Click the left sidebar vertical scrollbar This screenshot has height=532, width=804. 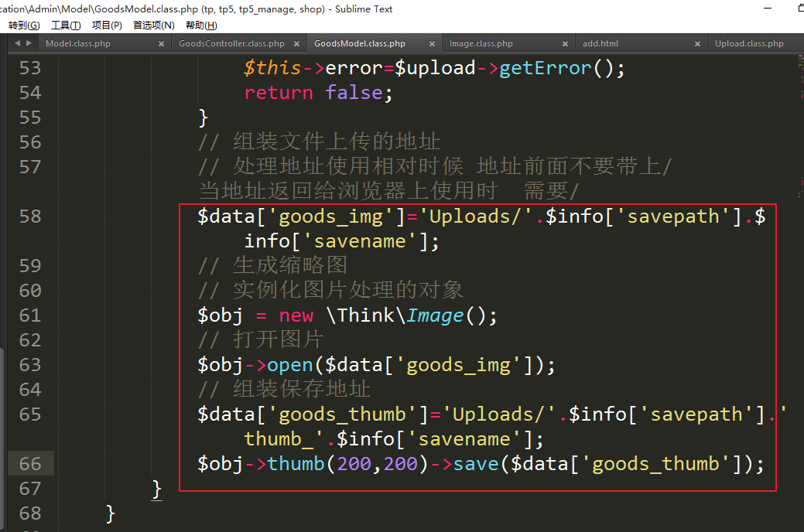click(2, 433)
